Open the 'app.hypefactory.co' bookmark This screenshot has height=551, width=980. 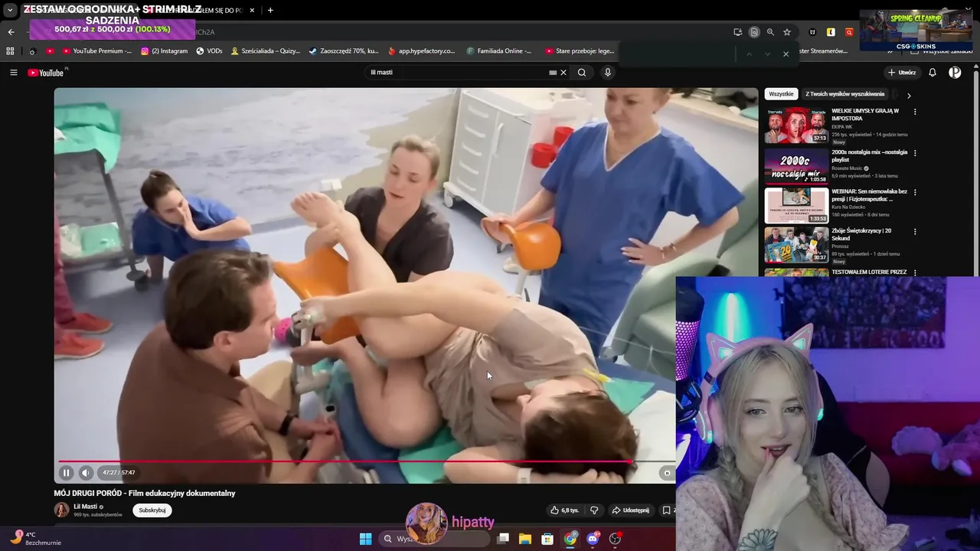click(422, 51)
